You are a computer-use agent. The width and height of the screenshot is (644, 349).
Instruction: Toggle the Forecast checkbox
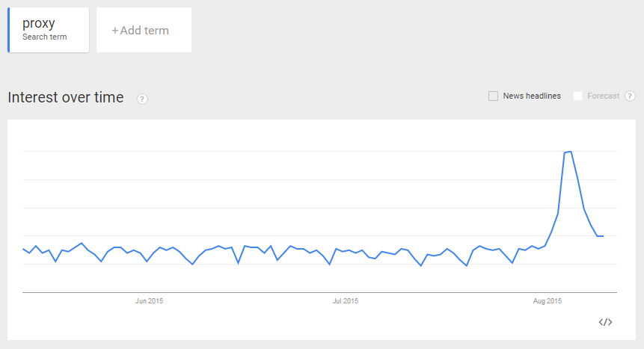pos(577,96)
